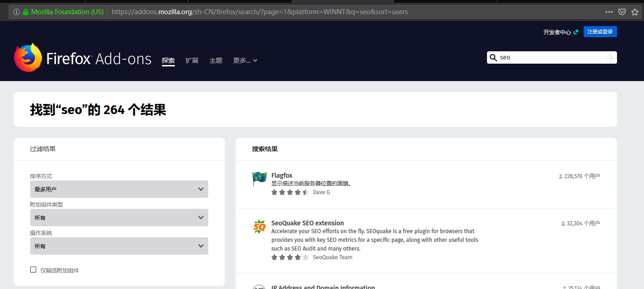Screen dimensions: 644x289
Task: Click the Pocket save icon
Action: tap(622, 12)
